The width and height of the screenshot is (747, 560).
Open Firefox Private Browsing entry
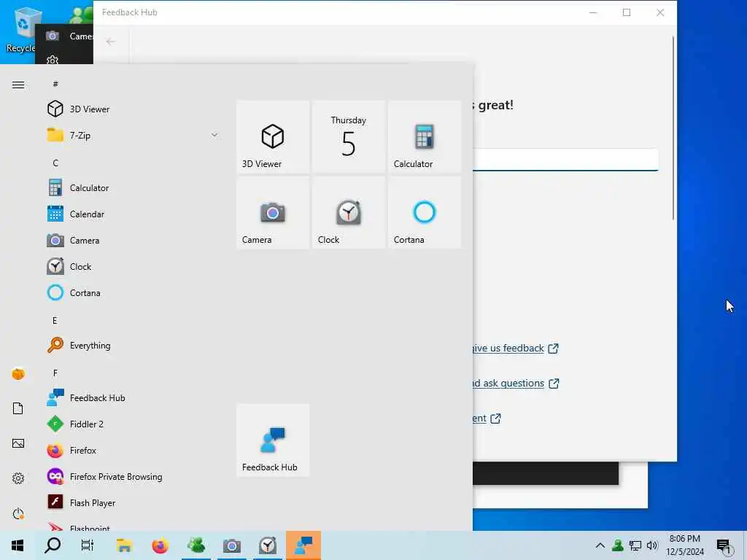click(x=133, y=475)
